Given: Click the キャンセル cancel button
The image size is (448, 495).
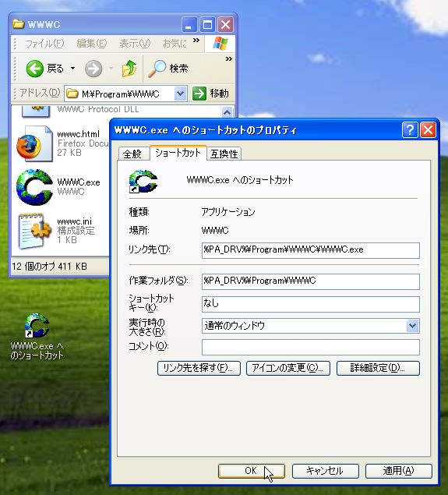Looking at the screenshot, I should point(325,471).
